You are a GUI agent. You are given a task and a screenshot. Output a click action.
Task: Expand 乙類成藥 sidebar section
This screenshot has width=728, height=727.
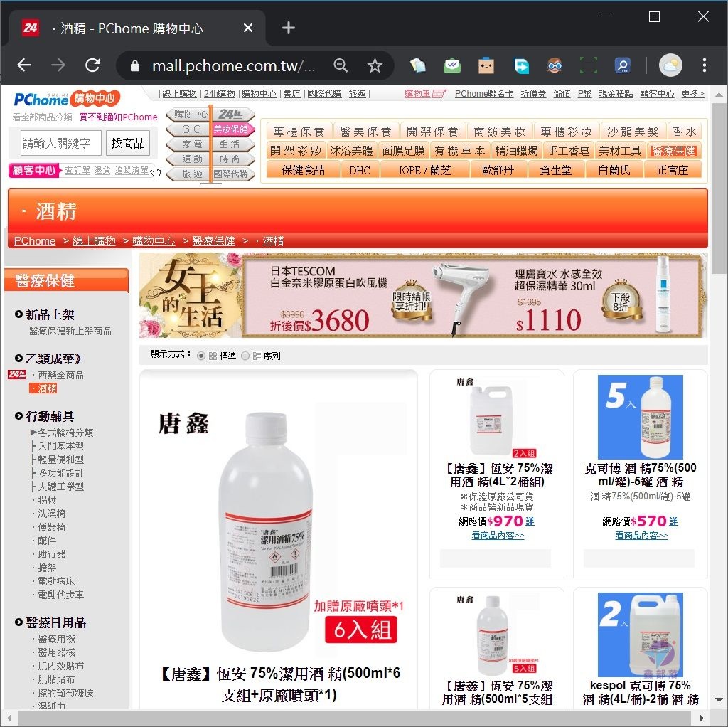pyautogui.click(x=48, y=359)
